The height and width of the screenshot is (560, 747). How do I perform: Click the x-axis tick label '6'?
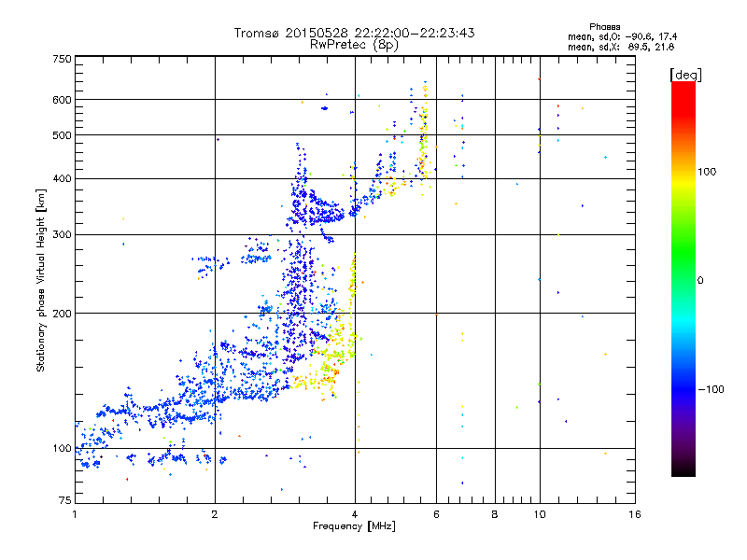click(436, 514)
